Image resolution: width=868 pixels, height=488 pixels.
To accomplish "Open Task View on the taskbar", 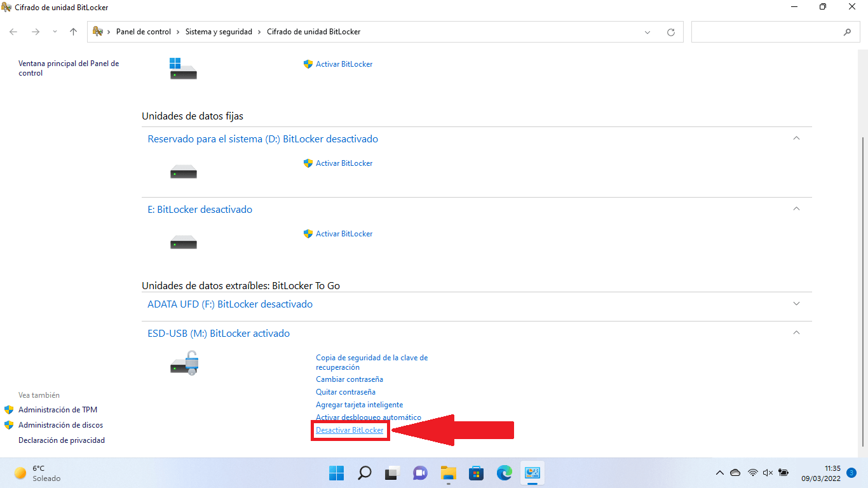I will (392, 473).
